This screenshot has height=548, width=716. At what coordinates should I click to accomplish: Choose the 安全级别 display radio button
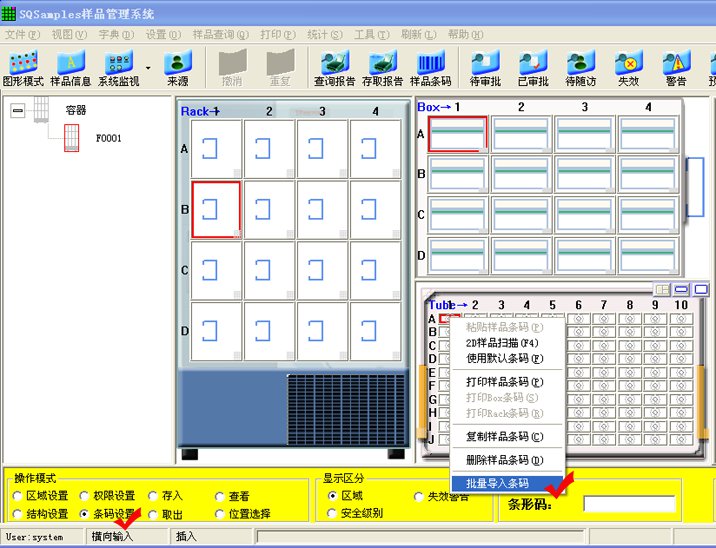(x=333, y=514)
